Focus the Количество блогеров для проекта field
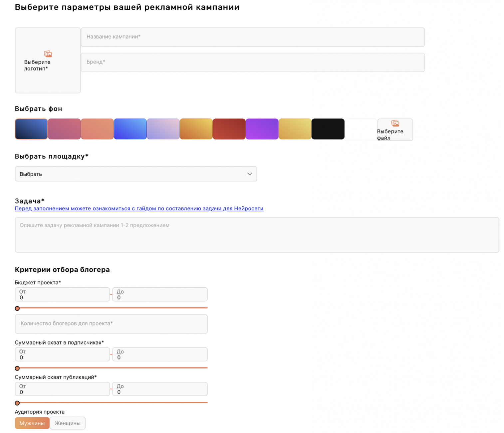The image size is (504, 433). coord(111,324)
